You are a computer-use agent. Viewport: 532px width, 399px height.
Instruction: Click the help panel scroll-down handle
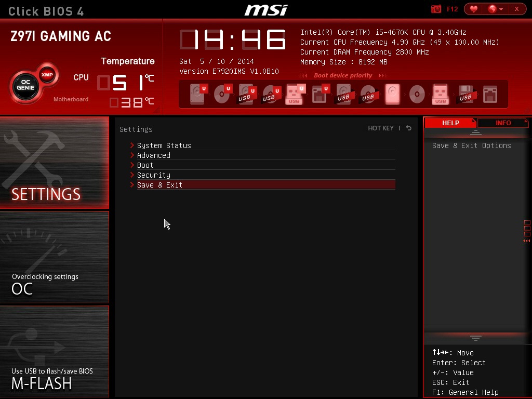(476, 338)
